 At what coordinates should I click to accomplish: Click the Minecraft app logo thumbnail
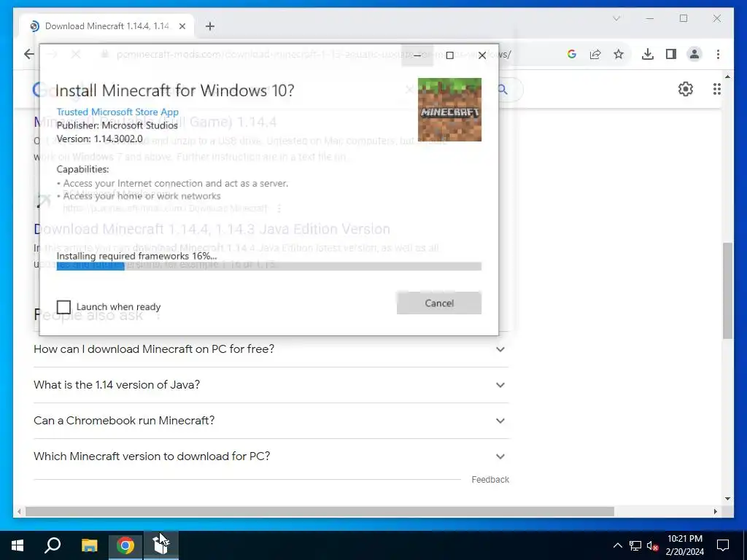pos(449,109)
